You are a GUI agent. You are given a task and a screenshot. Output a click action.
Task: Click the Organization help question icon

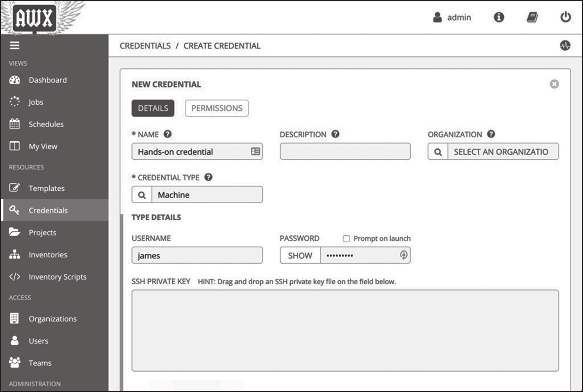point(491,134)
